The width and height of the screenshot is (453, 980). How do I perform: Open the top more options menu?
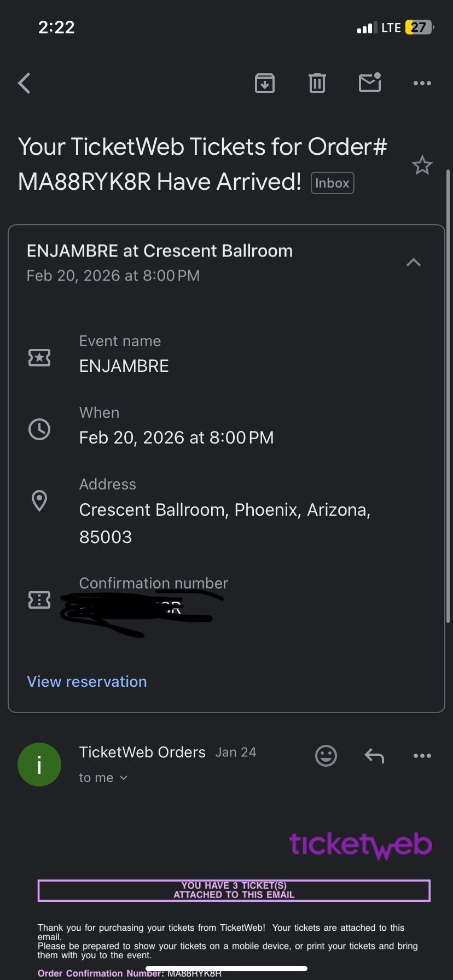pos(422,83)
